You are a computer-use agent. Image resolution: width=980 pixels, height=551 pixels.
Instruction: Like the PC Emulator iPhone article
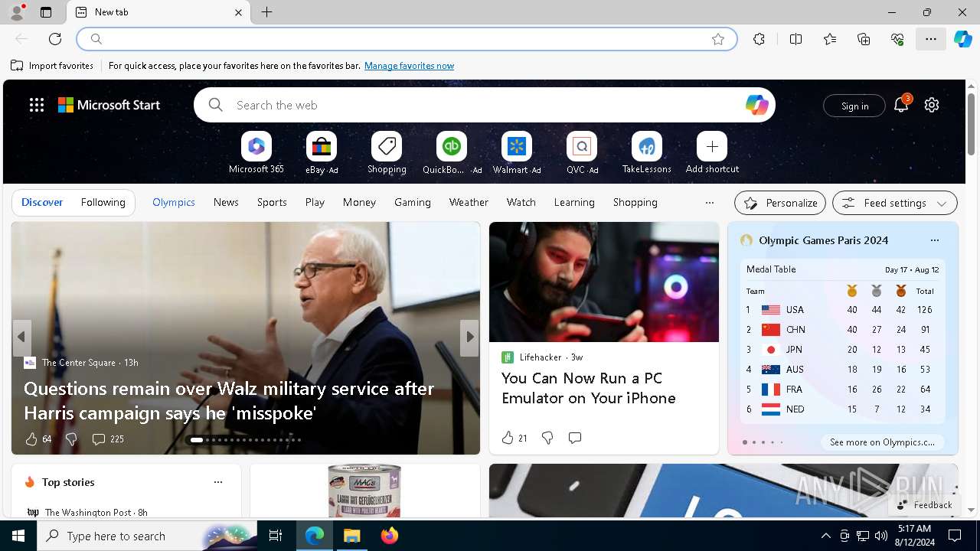(x=508, y=438)
